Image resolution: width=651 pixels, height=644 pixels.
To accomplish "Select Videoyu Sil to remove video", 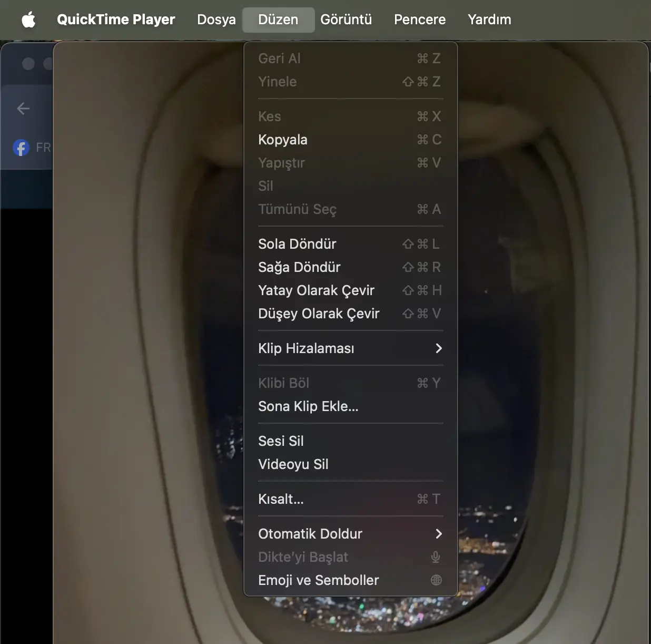I will 350,464.
